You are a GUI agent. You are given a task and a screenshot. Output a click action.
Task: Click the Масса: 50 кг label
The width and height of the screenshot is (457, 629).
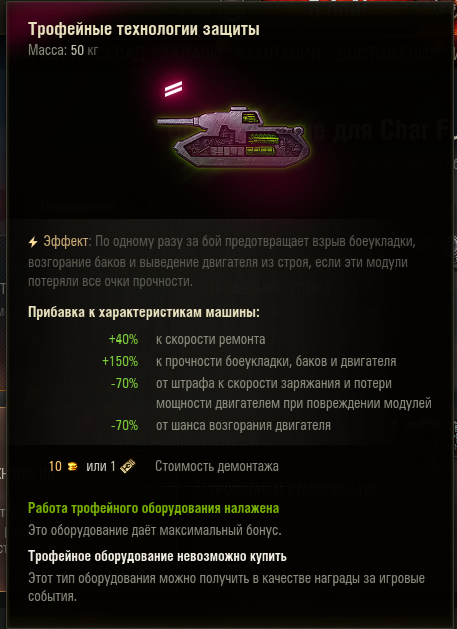tap(63, 51)
